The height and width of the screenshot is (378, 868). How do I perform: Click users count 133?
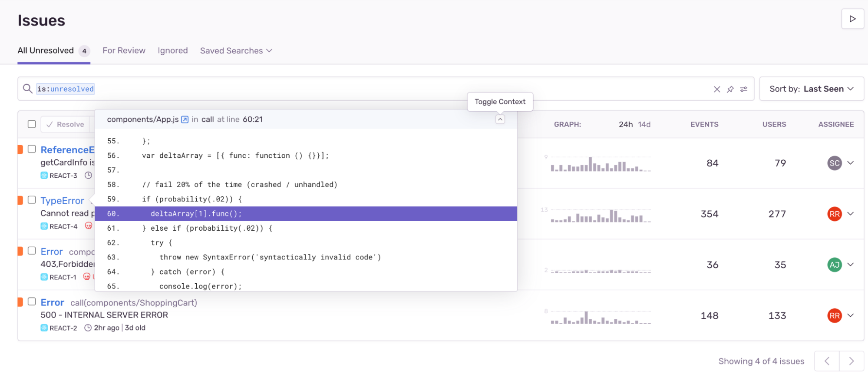coord(777,316)
